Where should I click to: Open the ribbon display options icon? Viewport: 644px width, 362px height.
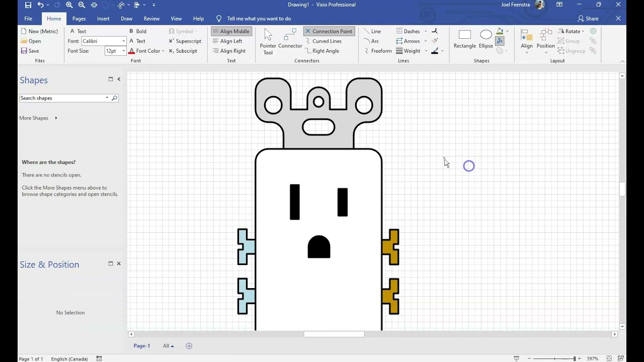(559, 5)
